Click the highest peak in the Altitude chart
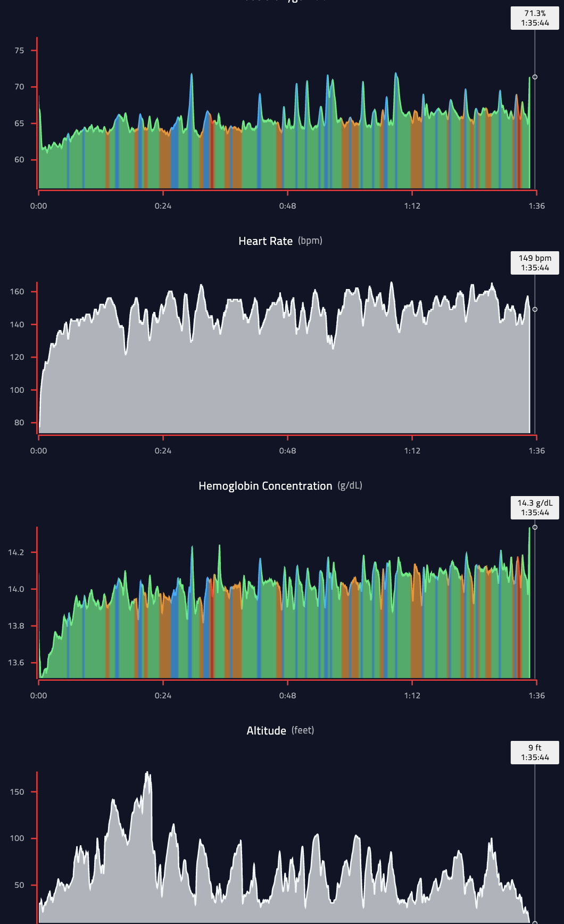Screen dimensions: 564x924 tap(147, 773)
